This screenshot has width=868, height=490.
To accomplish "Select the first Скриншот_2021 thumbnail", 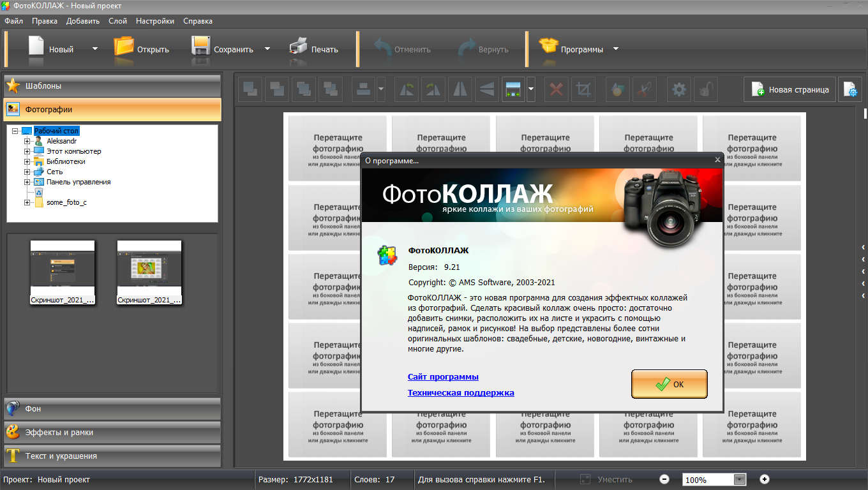I will click(63, 272).
